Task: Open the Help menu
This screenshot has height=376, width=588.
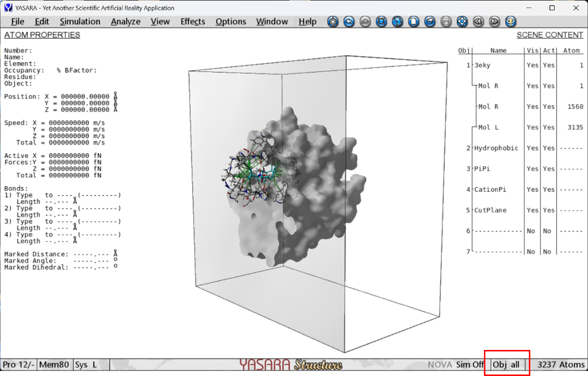Action: [308, 22]
